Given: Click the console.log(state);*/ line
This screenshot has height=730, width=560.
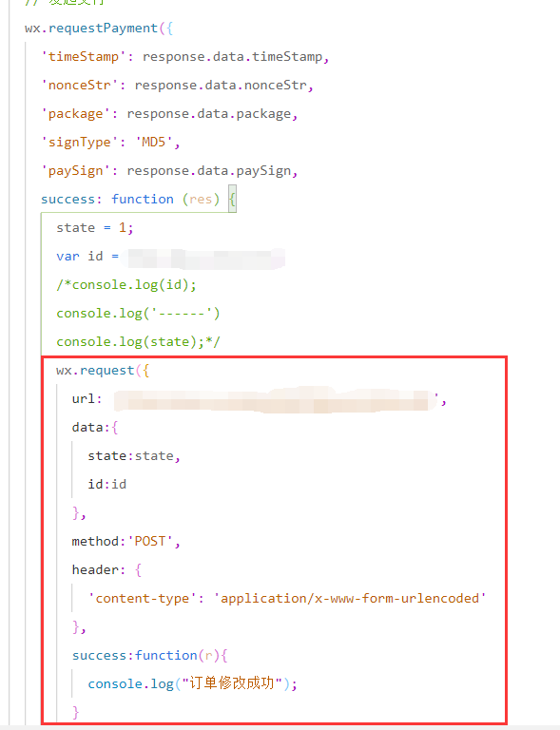Looking at the screenshot, I should point(138,342).
